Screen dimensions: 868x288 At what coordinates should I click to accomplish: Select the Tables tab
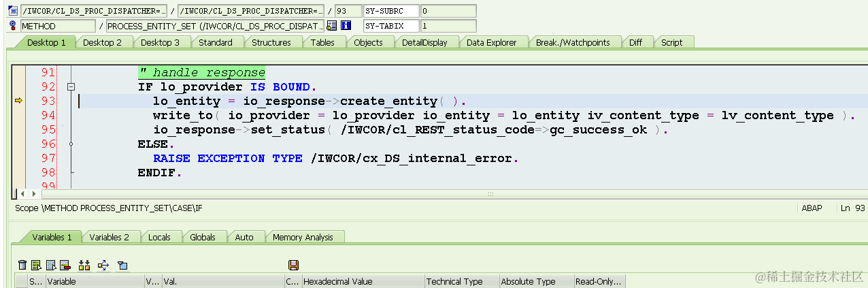point(322,42)
